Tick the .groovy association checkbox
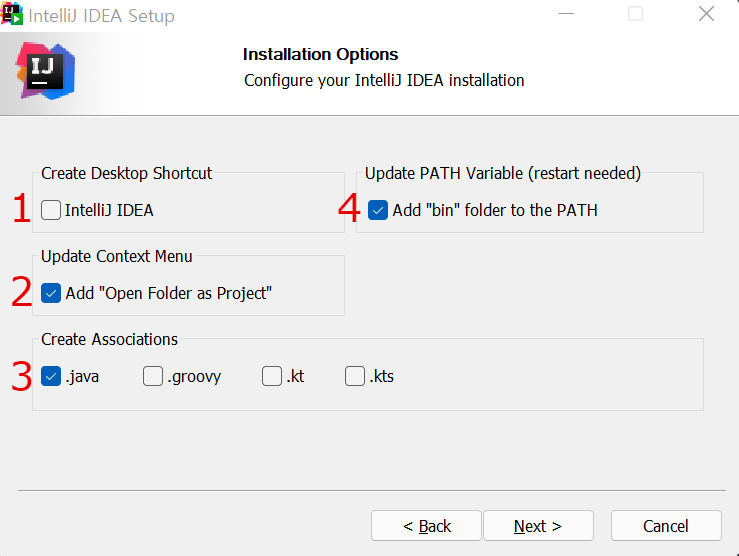 coord(153,376)
